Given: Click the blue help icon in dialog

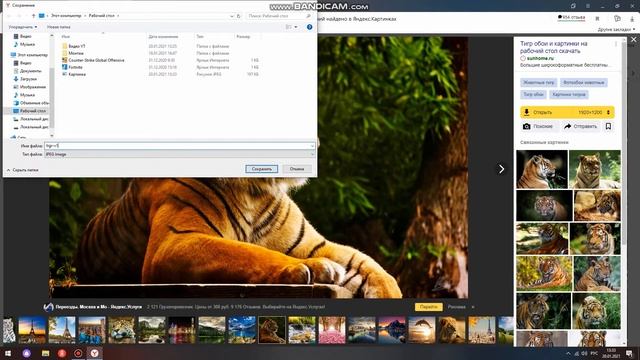Looking at the screenshot, I should click(x=309, y=27).
